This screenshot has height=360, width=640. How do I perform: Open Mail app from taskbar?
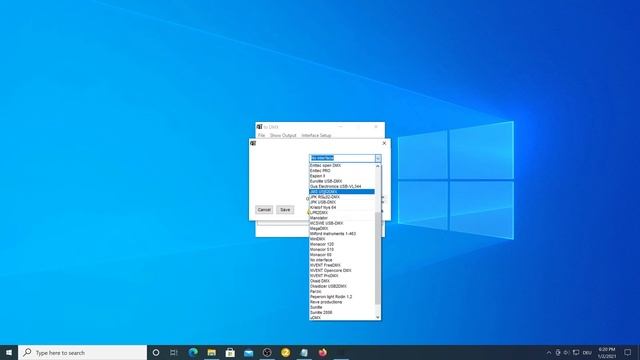tap(249, 353)
